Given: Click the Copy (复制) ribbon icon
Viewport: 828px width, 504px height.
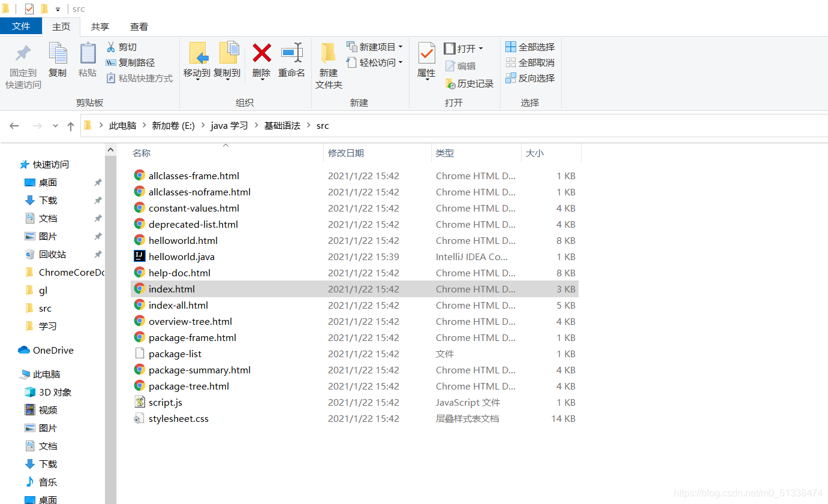Looking at the screenshot, I should [x=58, y=53].
